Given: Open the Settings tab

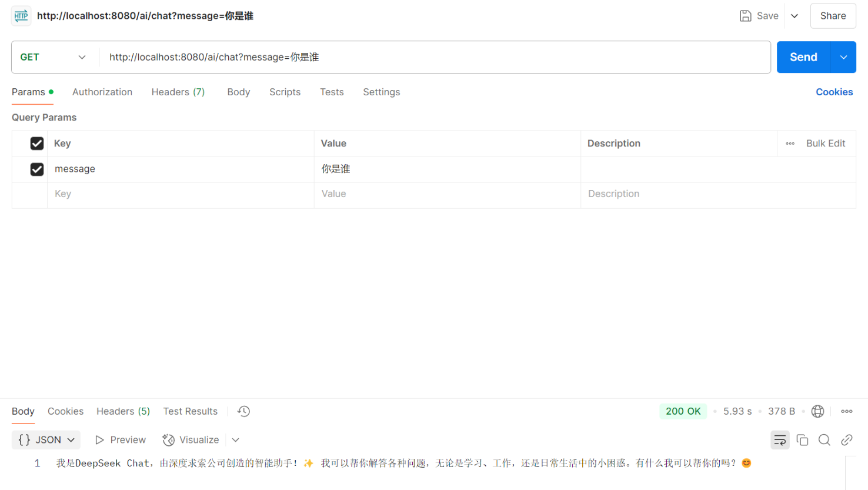Looking at the screenshot, I should (382, 92).
